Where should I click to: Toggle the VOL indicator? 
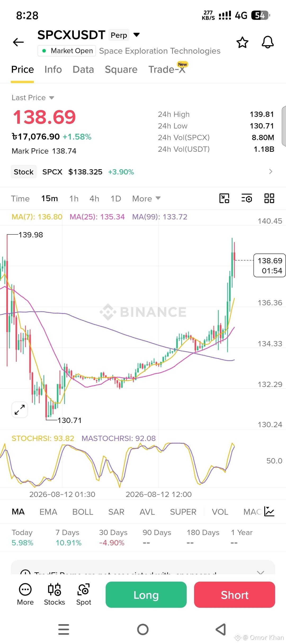(x=220, y=512)
